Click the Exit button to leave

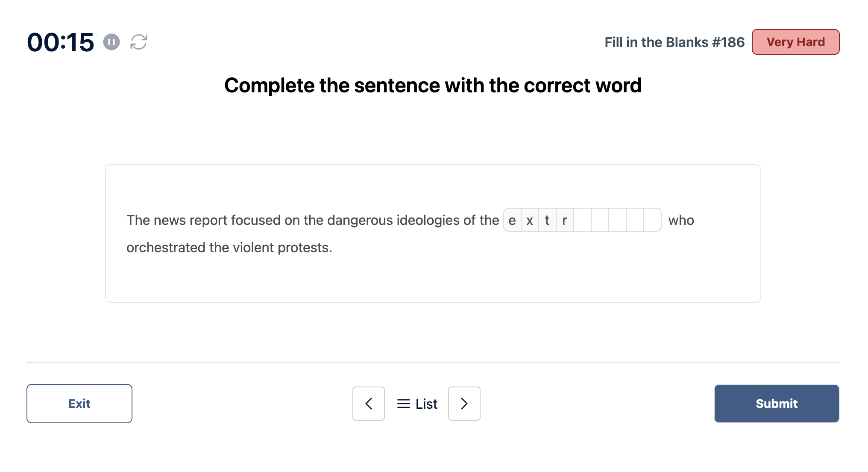(x=79, y=403)
